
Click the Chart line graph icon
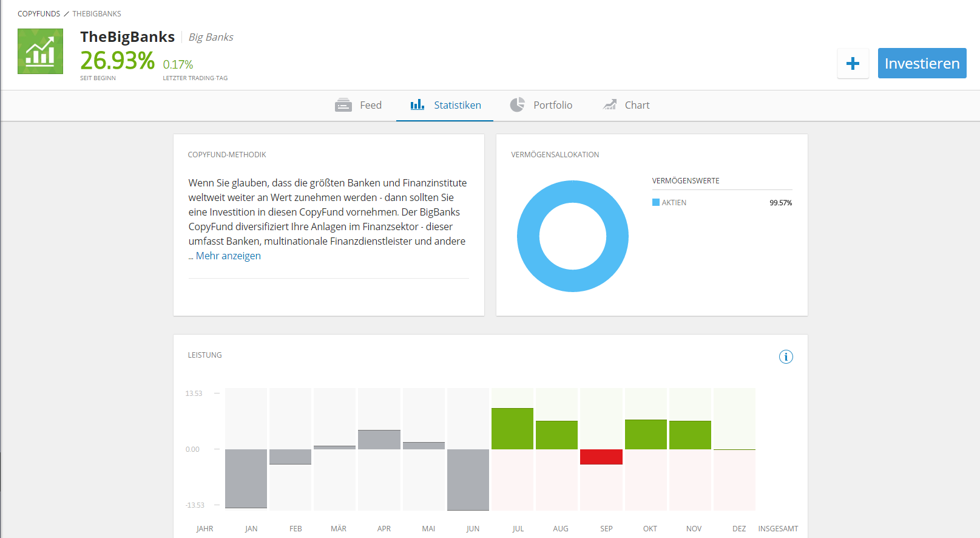click(610, 104)
